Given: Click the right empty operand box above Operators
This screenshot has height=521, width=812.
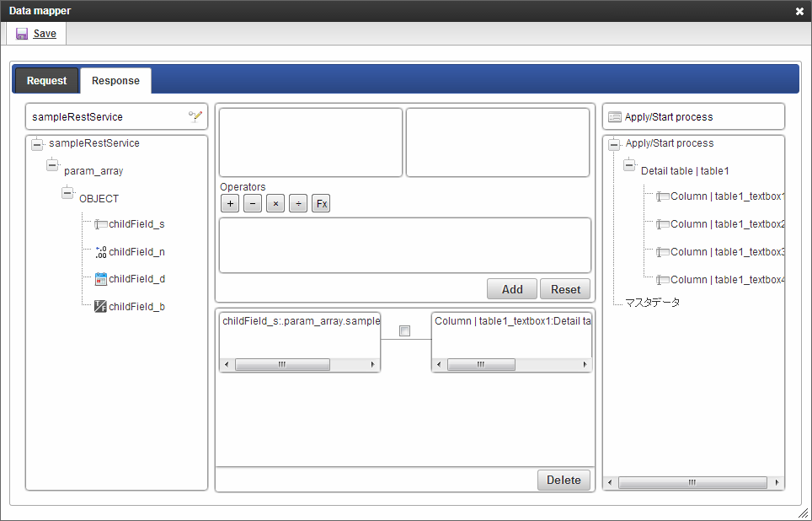Looking at the screenshot, I should click(498, 142).
